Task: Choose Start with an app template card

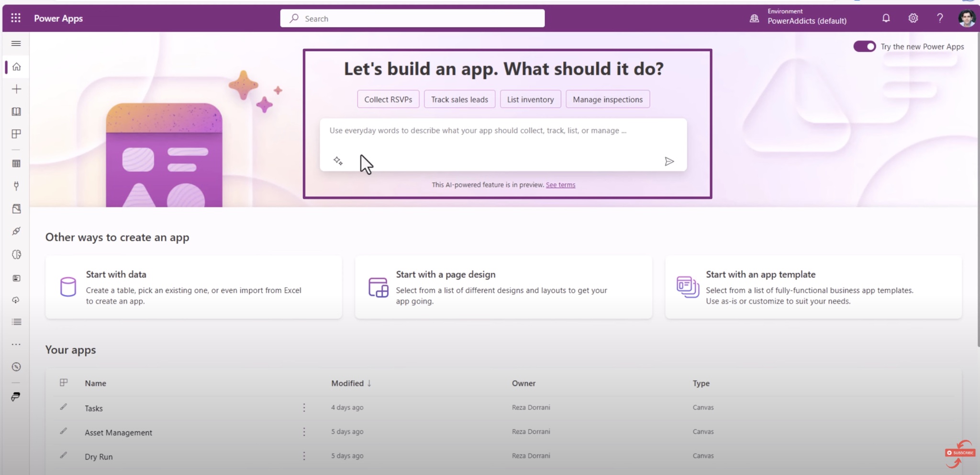Action: (x=813, y=287)
